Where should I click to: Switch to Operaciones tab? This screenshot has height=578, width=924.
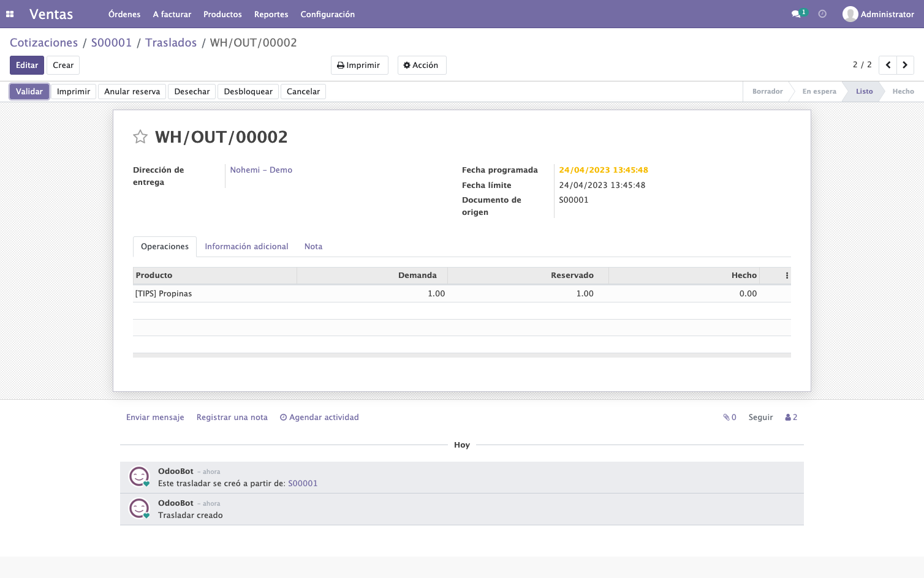tap(165, 246)
